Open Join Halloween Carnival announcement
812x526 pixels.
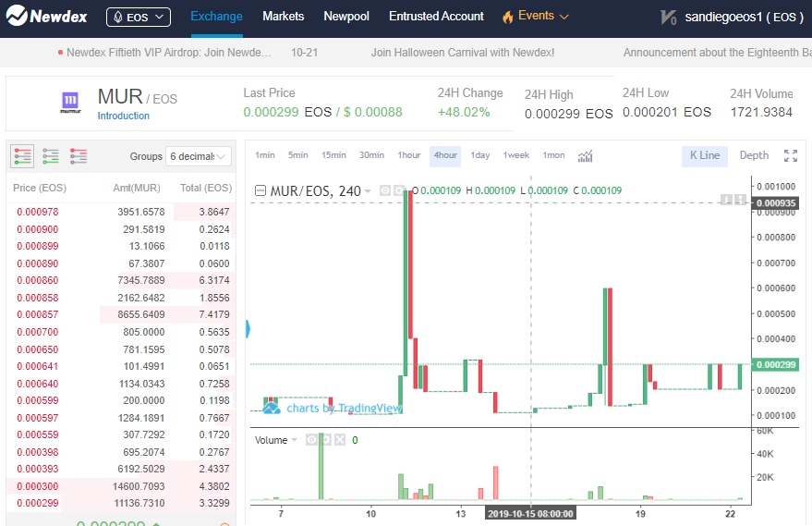(463, 53)
